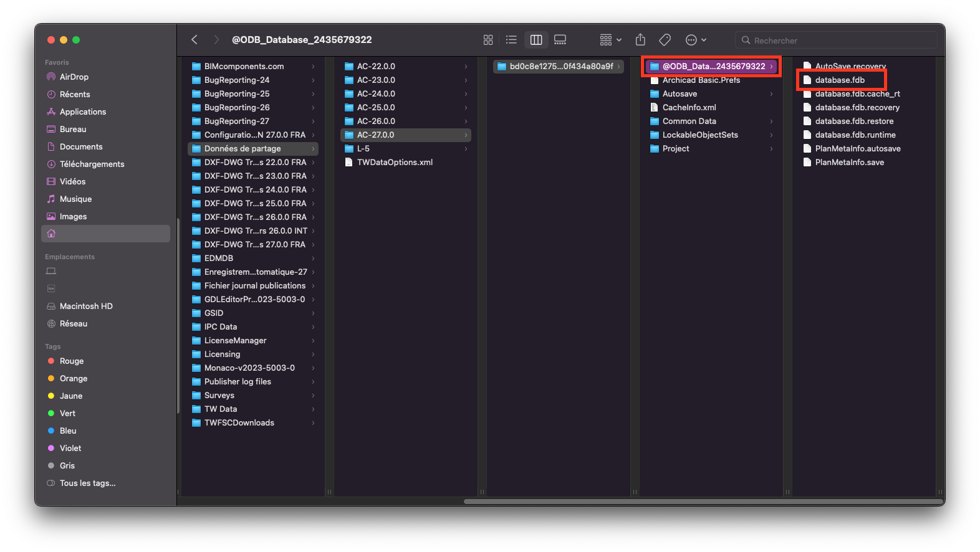Filter by the Rouge tag
The width and height of the screenshot is (980, 552).
tap(105, 361)
